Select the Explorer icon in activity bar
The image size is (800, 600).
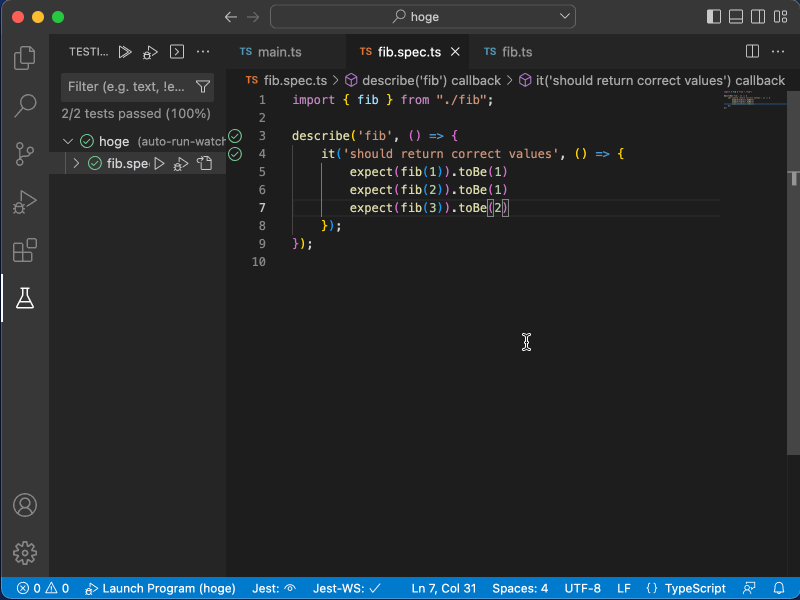[x=24, y=59]
